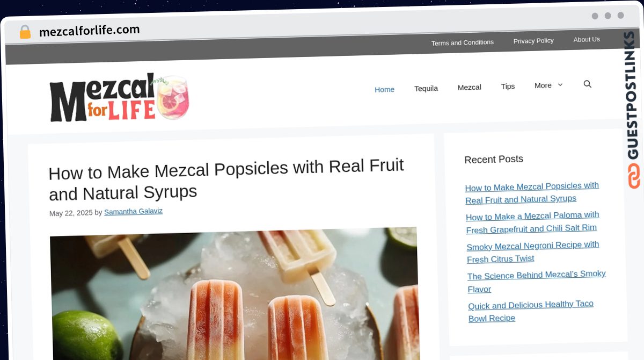The height and width of the screenshot is (360, 644).
Task: Visit the About Us page
Action: (x=587, y=39)
